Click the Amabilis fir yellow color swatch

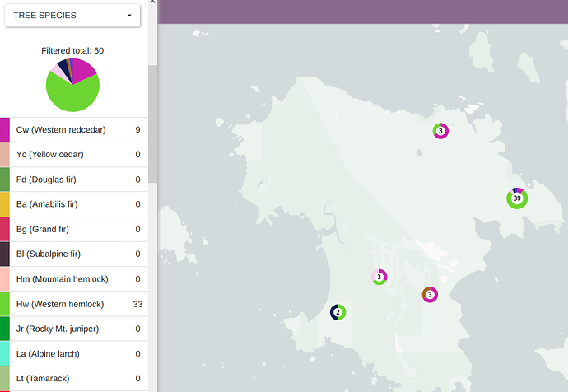5,204
